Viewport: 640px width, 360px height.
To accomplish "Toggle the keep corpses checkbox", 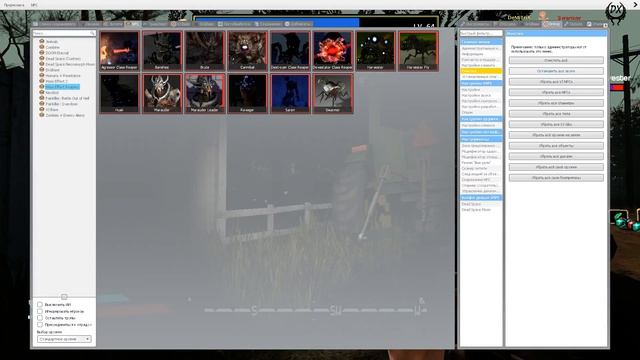I will click(40, 318).
